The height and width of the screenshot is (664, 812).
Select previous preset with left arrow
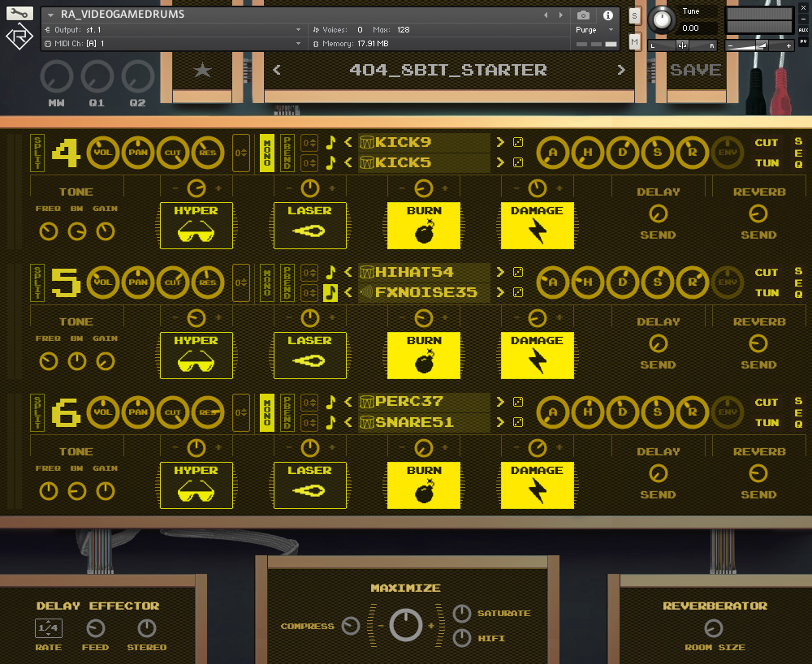tap(277, 70)
